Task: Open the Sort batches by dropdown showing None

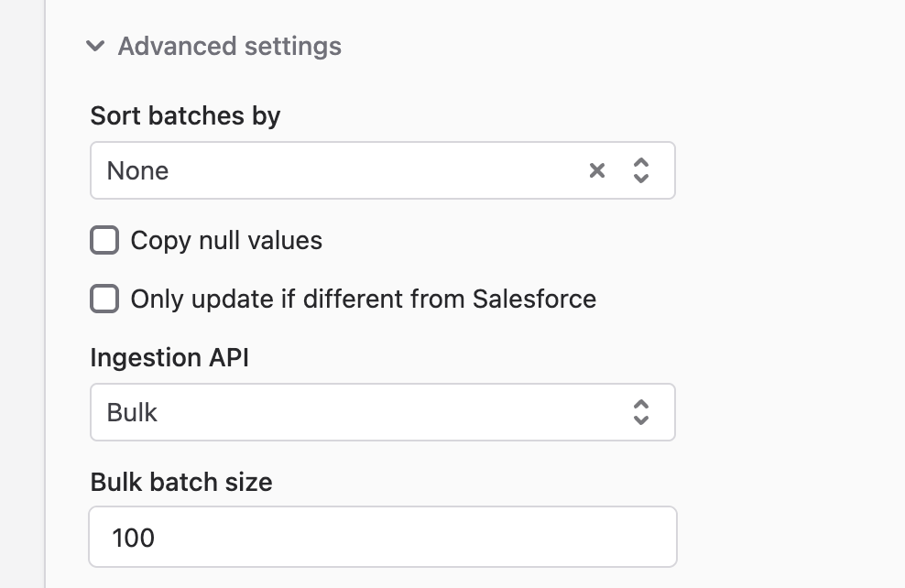Action: [383, 170]
